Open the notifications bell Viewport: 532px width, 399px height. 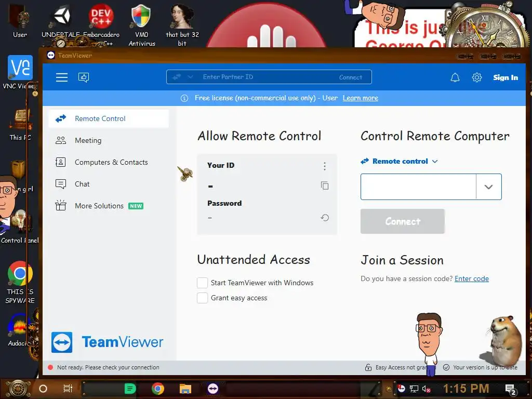tap(455, 77)
